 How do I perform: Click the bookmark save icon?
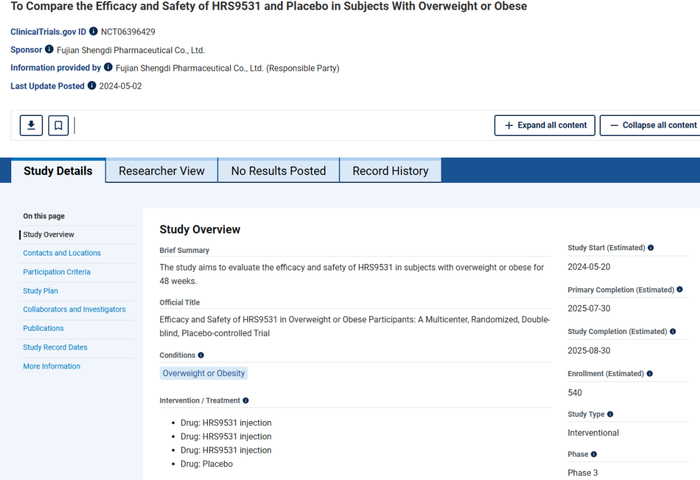(58, 125)
